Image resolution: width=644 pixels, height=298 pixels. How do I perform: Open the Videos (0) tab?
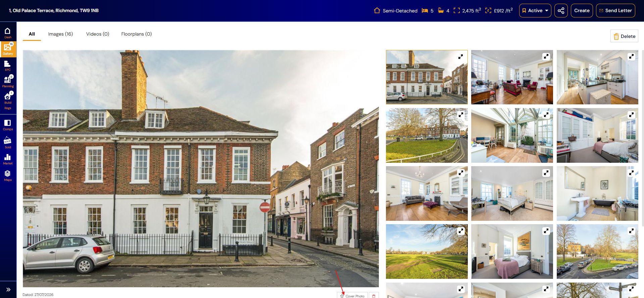pyautogui.click(x=98, y=34)
